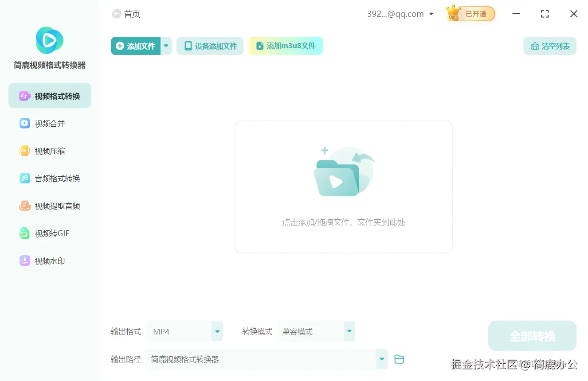
Task: Click 设备添加文件 device button
Action: (x=210, y=46)
